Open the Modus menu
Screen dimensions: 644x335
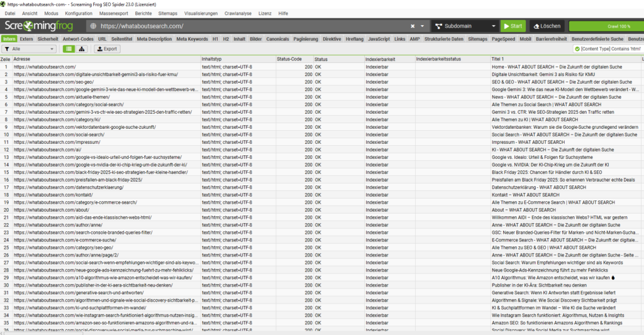coord(52,14)
